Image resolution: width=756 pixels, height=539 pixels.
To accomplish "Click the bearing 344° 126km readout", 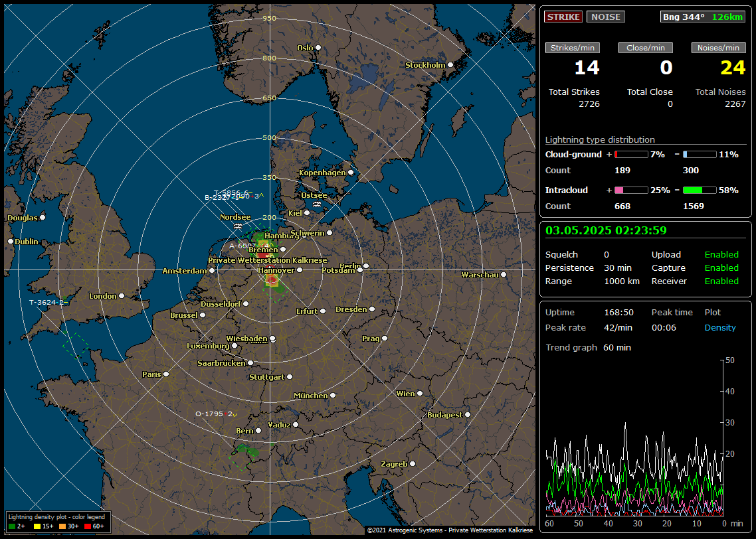I will point(702,17).
